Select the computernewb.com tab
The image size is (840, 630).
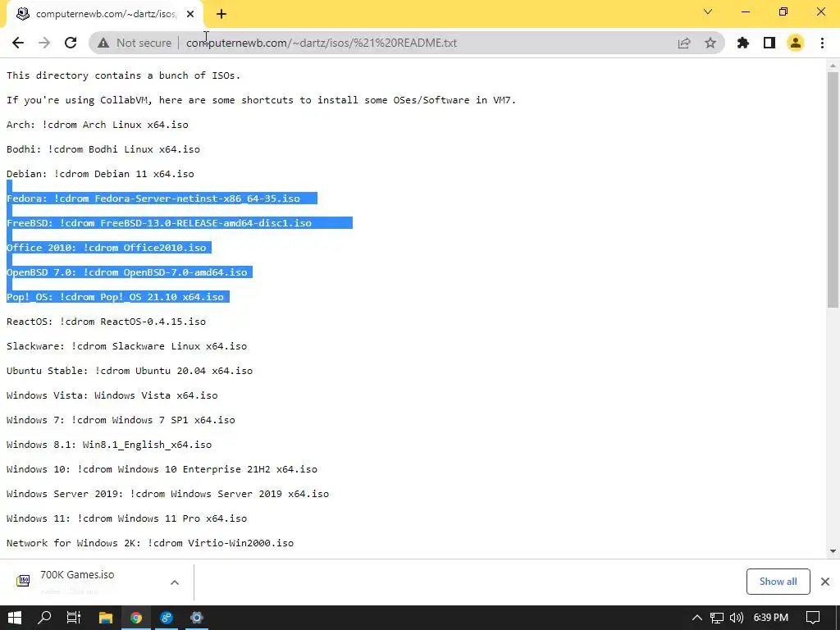(x=104, y=15)
